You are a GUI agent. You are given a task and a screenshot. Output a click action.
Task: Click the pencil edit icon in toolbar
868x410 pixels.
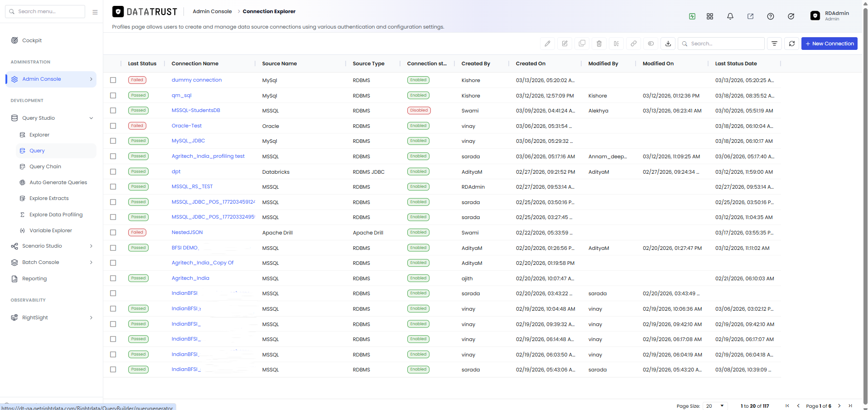click(x=547, y=44)
